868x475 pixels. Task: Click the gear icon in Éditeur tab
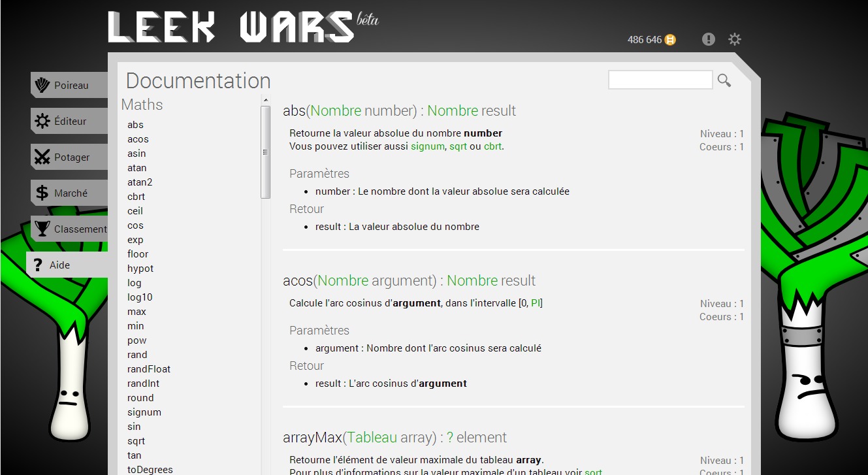pyautogui.click(x=42, y=121)
